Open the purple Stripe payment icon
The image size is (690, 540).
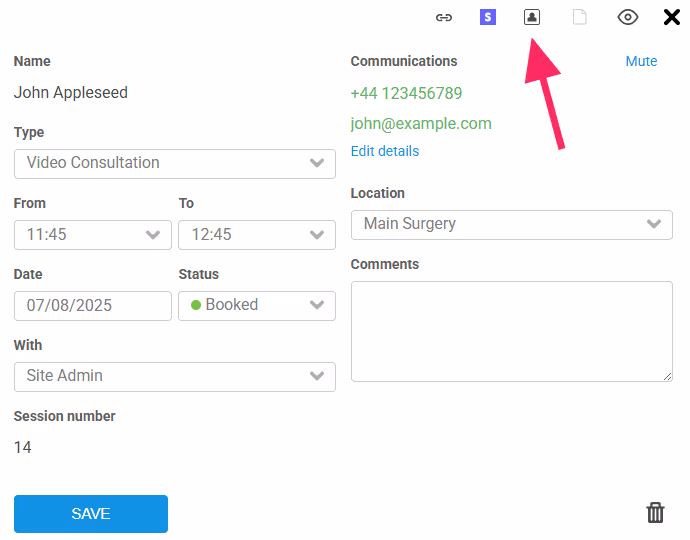click(x=488, y=17)
